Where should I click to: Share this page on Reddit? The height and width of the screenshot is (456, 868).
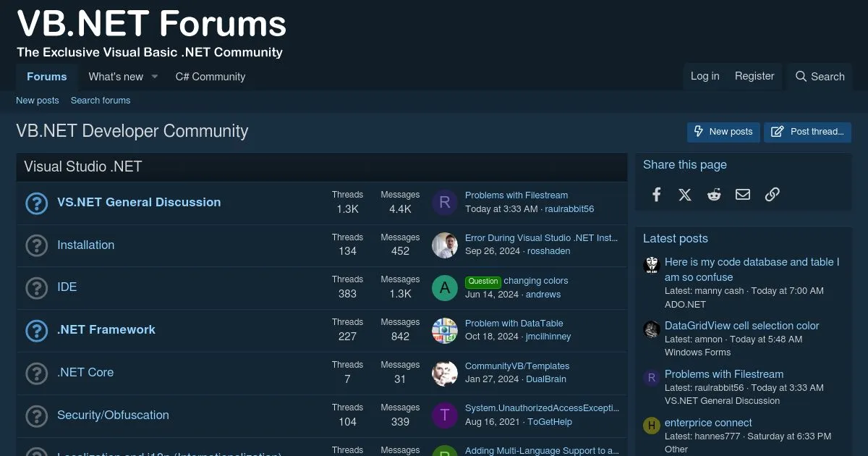(x=714, y=194)
